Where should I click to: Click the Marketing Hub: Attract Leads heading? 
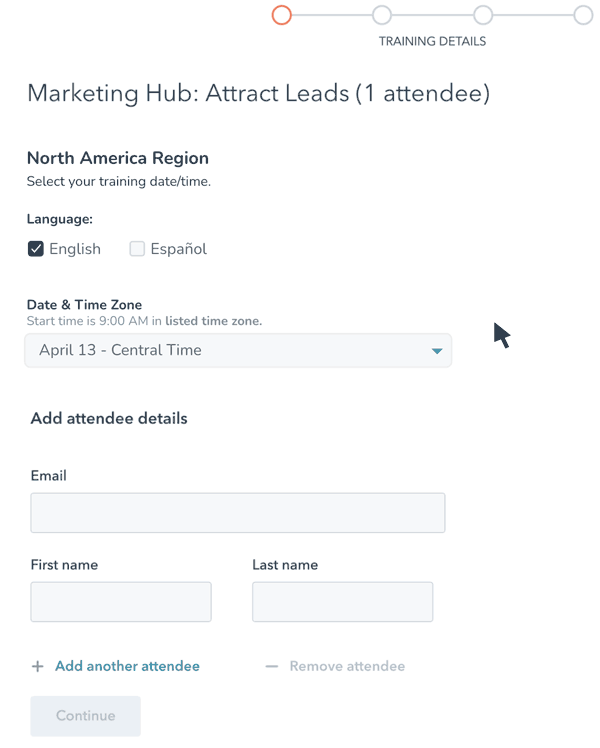click(x=258, y=95)
